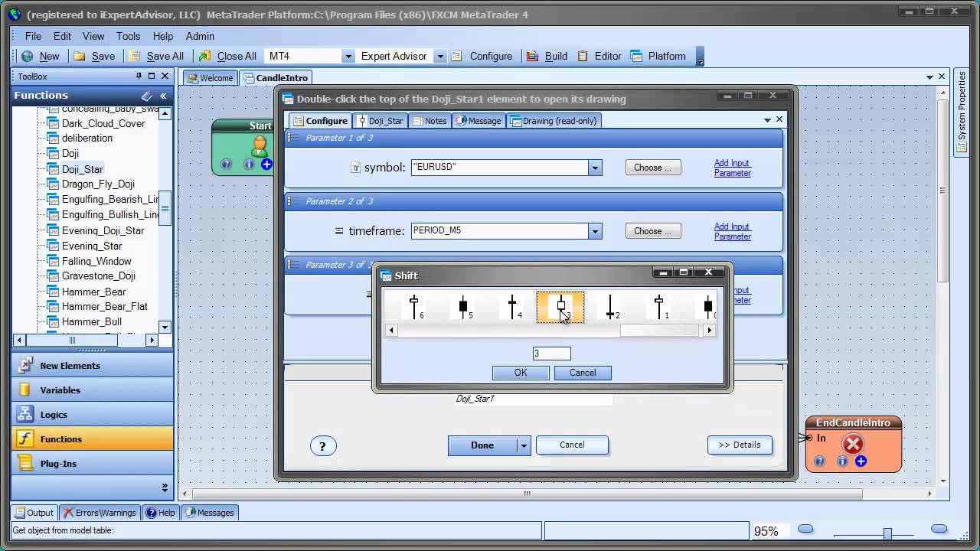Select the Evening_Star function
Image resolution: width=980 pixels, height=551 pixels.
pos(92,246)
